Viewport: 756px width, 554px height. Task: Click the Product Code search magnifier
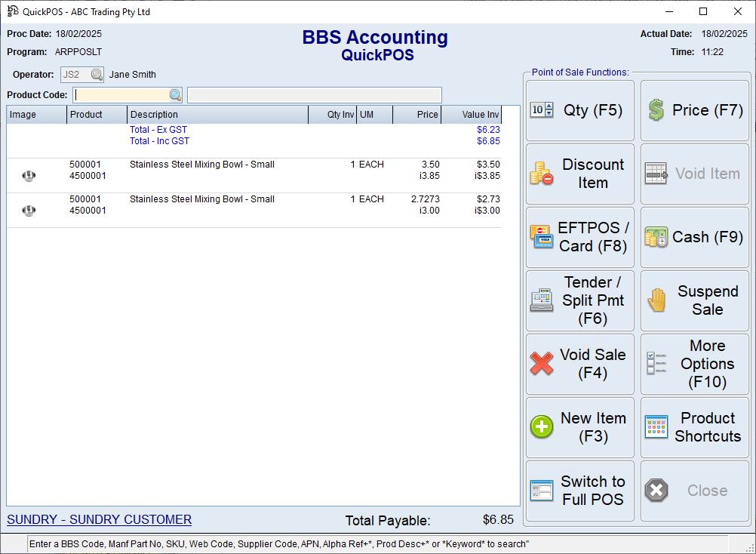pos(175,95)
